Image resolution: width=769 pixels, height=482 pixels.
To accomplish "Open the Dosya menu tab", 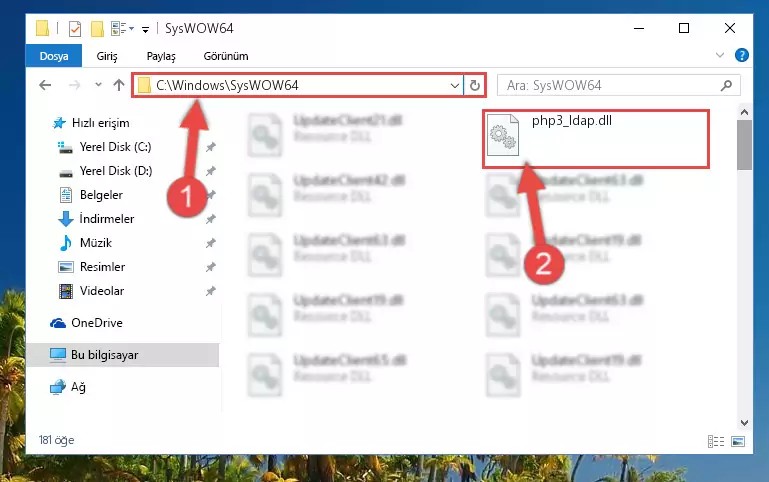I will (x=54, y=56).
